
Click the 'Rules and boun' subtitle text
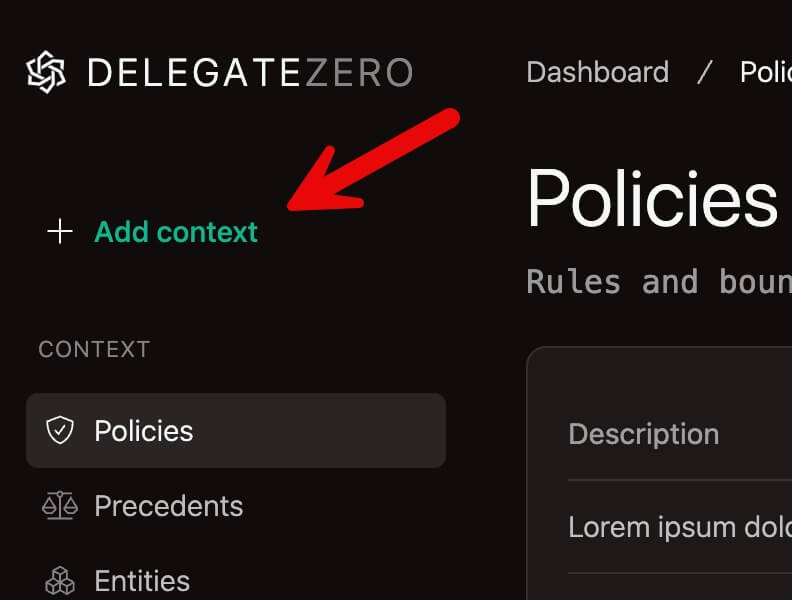tap(658, 282)
